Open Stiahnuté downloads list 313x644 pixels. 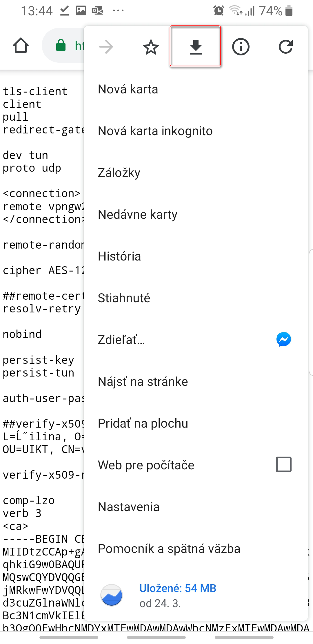(x=124, y=298)
